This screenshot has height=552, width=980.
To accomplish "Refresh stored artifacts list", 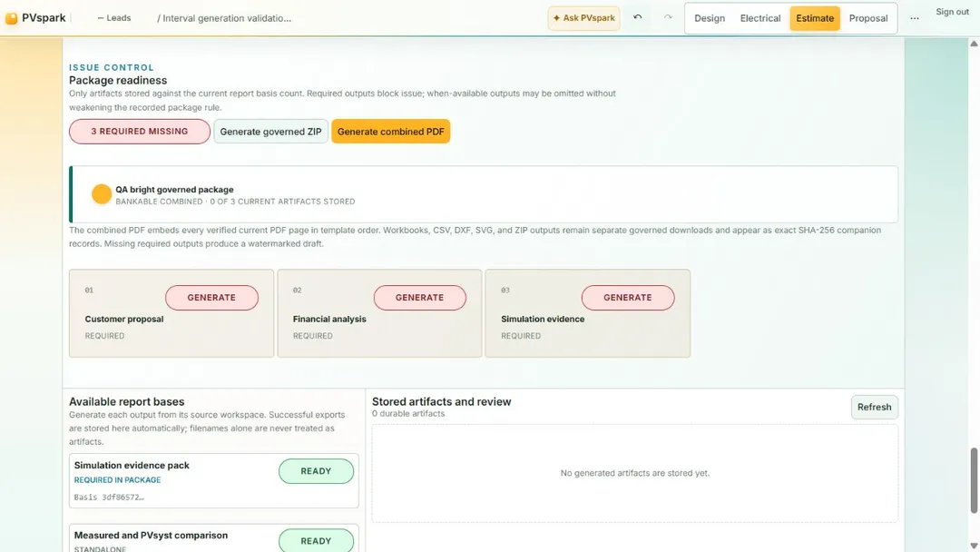I will tap(874, 407).
